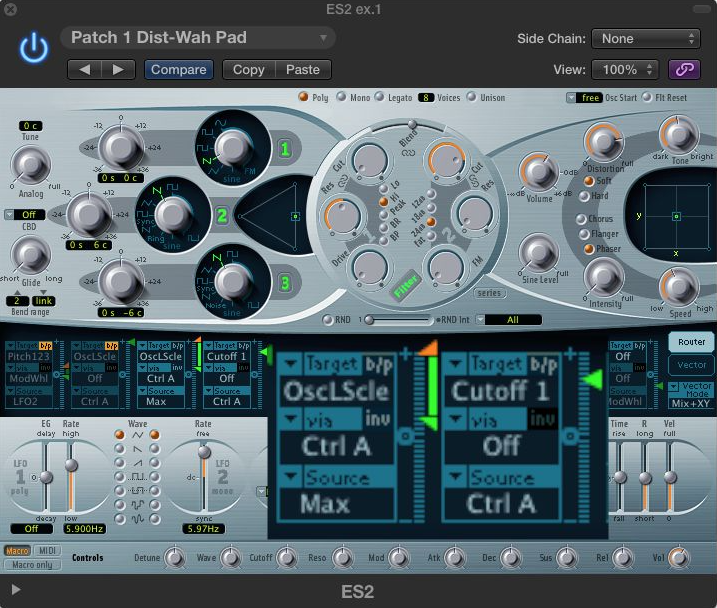Viewport: 717px width, 608px height.
Task: Click the disclosure triangle at bottom left
Action: point(16,590)
